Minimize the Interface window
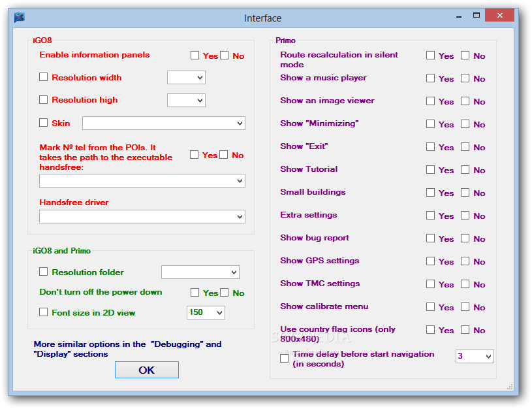532x409 pixels. tap(459, 16)
